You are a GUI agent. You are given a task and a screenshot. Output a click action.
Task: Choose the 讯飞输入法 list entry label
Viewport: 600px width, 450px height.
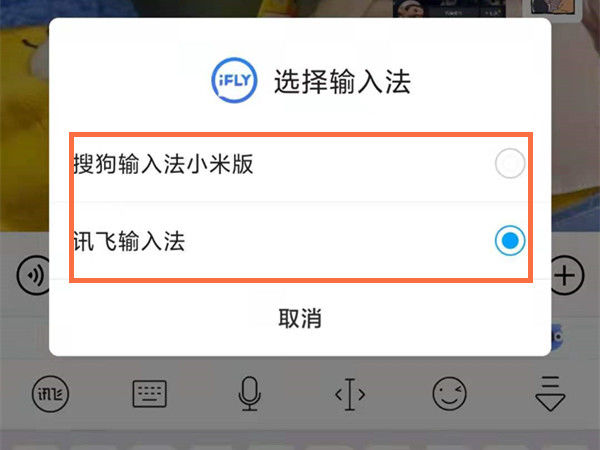[129, 241]
